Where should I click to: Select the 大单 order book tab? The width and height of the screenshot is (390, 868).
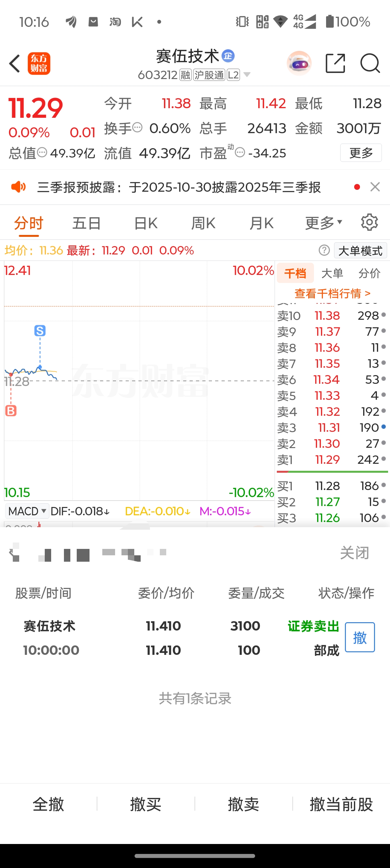coord(332,273)
